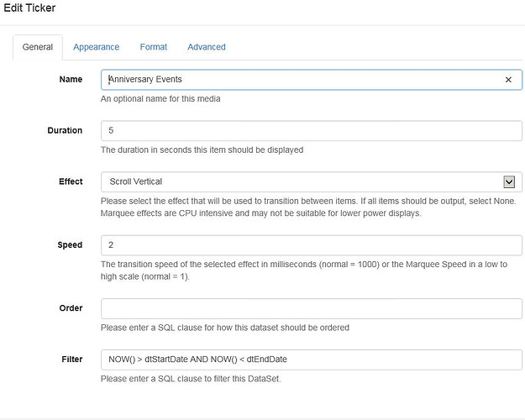This screenshot has width=525, height=420.
Task: Go to the Advanced tab
Action: pyautogui.click(x=207, y=47)
